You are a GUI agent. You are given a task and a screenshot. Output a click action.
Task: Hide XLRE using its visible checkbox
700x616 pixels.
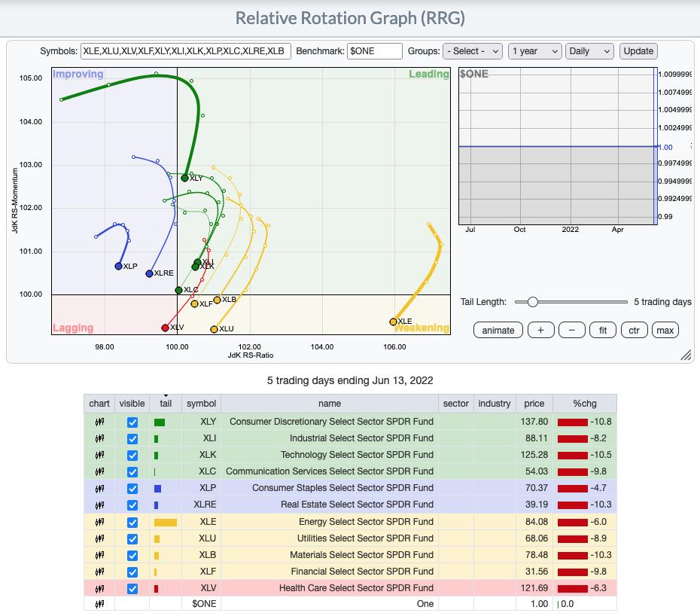tap(132, 505)
